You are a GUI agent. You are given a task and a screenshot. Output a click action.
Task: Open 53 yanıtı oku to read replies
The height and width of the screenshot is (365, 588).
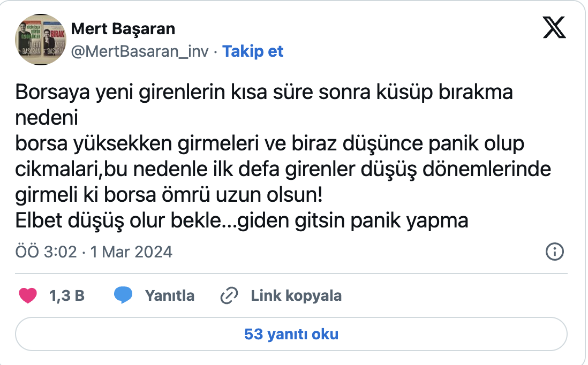pyautogui.click(x=293, y=333)
